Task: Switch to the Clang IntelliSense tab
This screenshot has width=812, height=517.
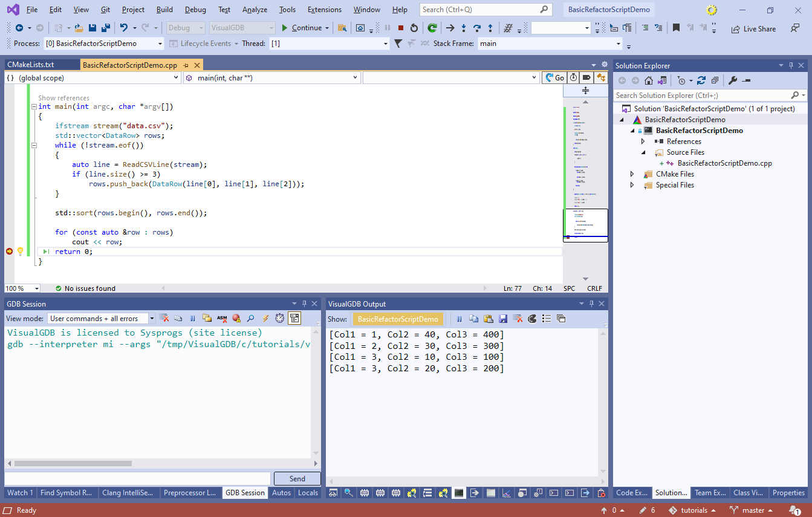Action: (128, 493)
